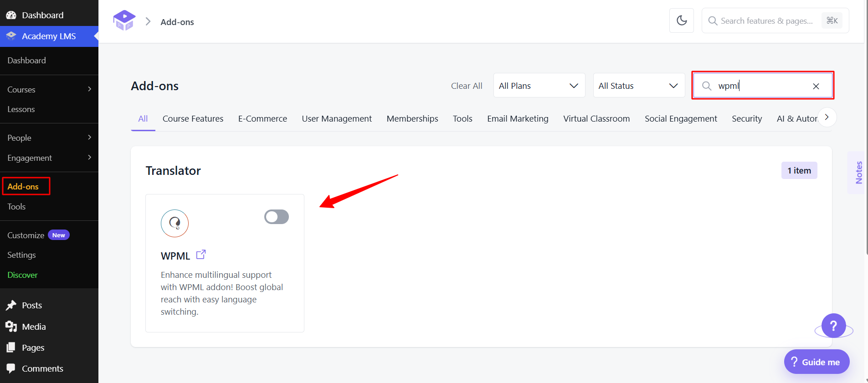Switch to User Management tab
This screenshot has width=868, height=383.
(x=337, y=119)
